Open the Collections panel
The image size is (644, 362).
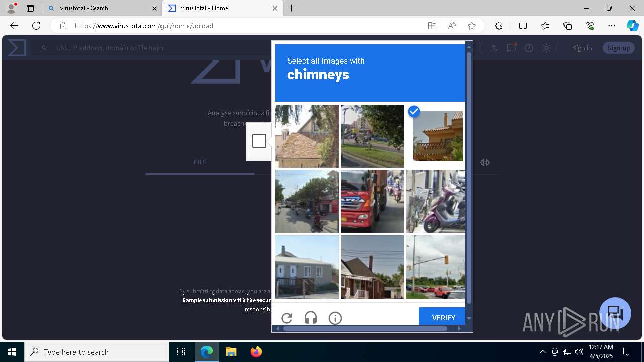tap(568, 26)
